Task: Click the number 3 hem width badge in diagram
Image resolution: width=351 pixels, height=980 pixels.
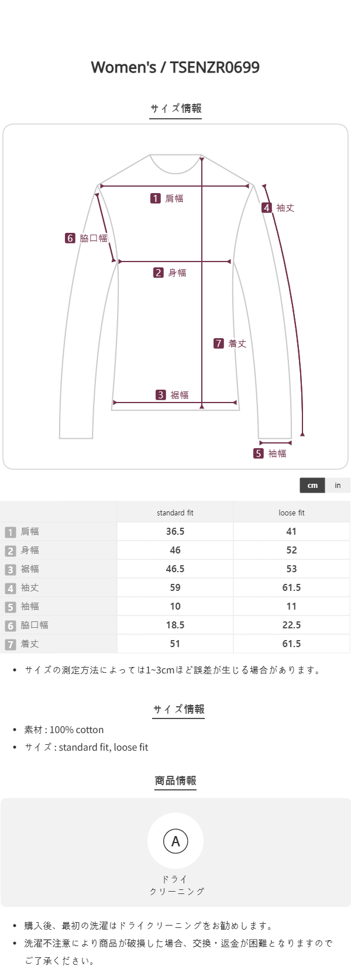Action: 161,395
